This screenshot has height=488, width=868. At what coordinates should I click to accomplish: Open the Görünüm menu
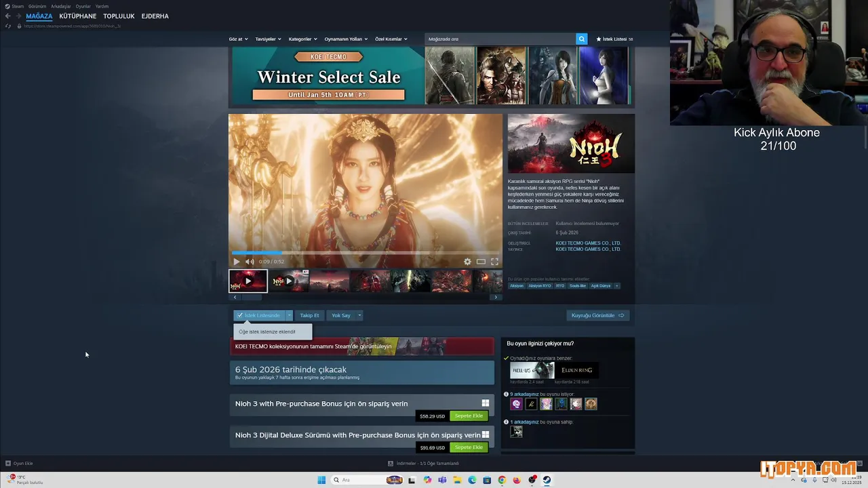[x=37, y=6]
